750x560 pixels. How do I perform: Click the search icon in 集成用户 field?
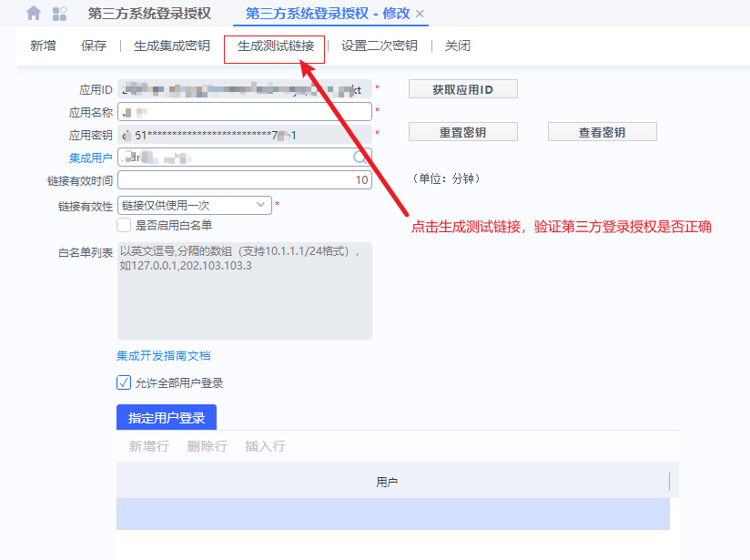[x=361, y=158]
